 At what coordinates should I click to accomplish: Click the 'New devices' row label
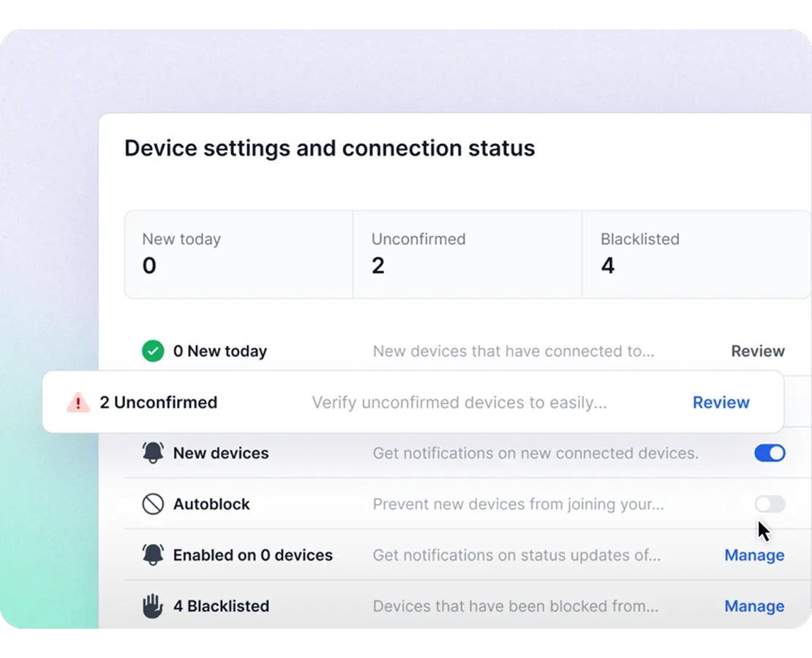(x=221, y=453)
